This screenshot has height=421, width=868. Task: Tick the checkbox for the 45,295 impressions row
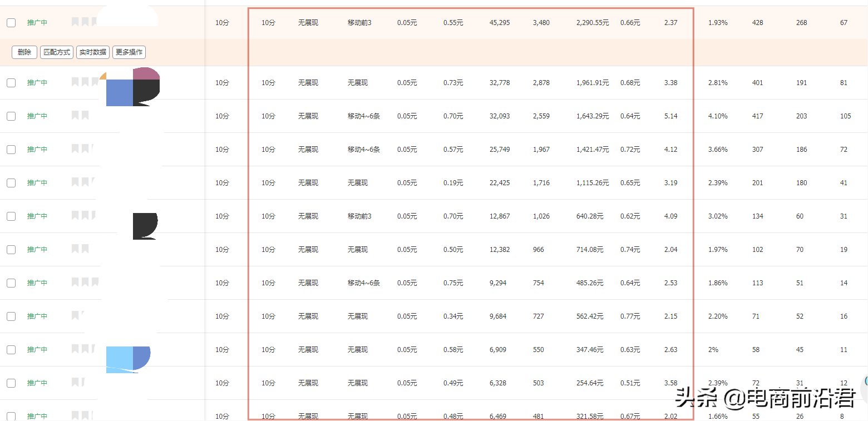coord(11,23)
